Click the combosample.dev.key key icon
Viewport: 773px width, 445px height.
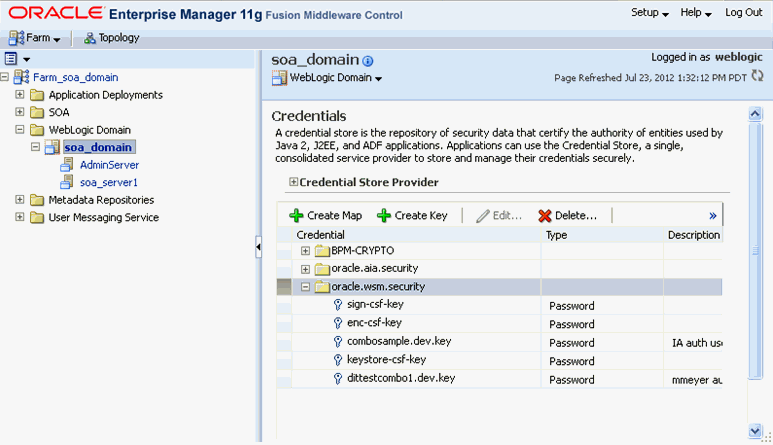pyautogui.click(x=338, y=342)
